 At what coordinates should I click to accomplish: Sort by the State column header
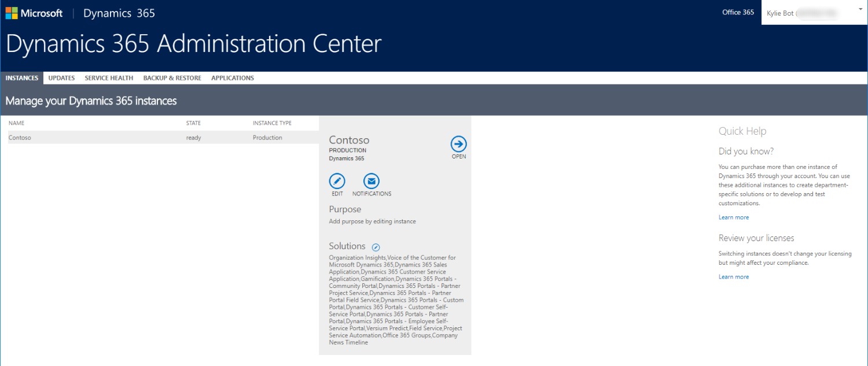pyautogui.click(x=193, y=123)
